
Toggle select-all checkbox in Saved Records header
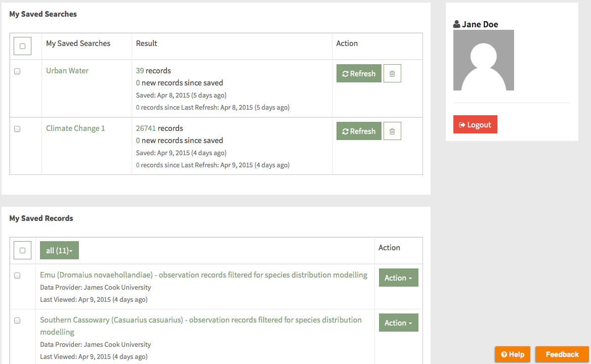coord(22,250)
